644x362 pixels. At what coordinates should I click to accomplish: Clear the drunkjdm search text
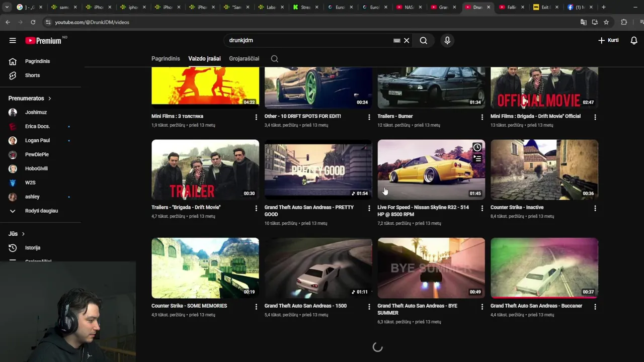point(407,41)
